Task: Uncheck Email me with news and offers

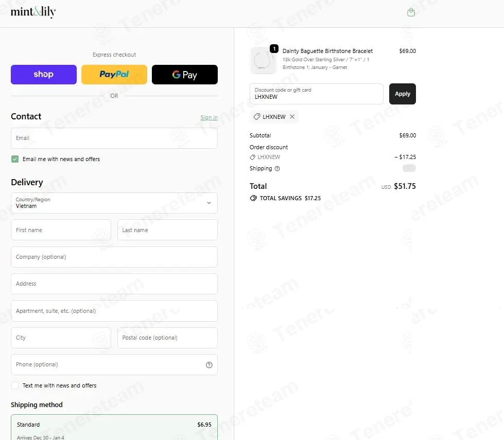Action: pyautogui.click(x=15, y=159)
